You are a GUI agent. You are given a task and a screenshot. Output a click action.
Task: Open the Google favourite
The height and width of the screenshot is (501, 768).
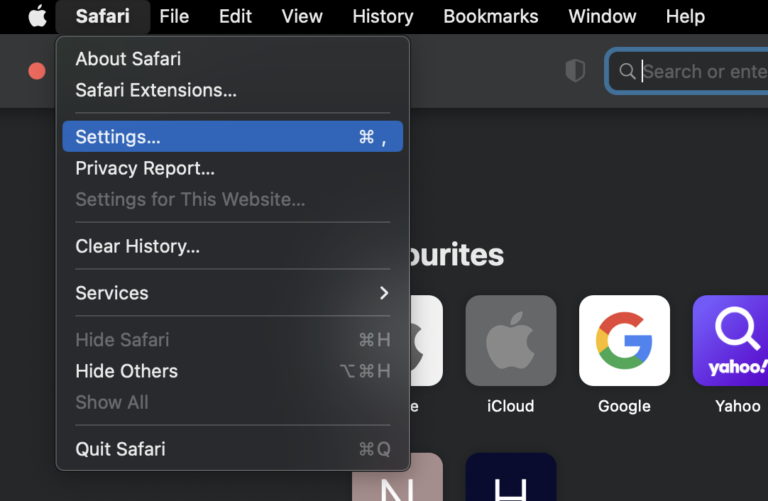click(624, 340)
